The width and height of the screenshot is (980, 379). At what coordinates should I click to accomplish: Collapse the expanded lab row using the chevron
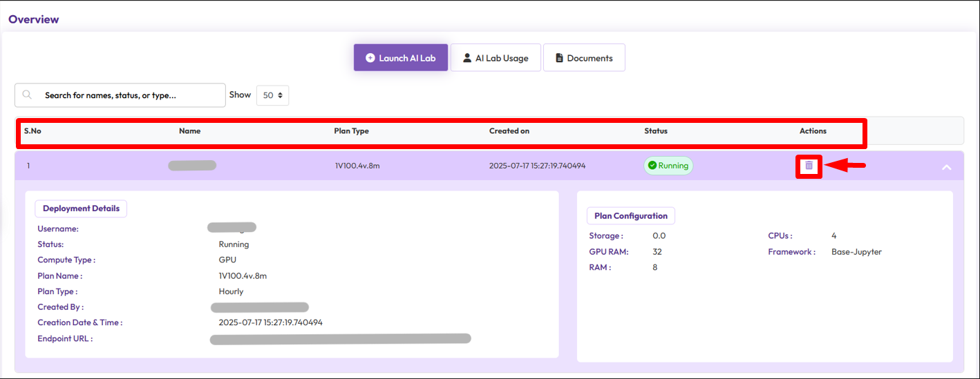[x=946, y=167]
